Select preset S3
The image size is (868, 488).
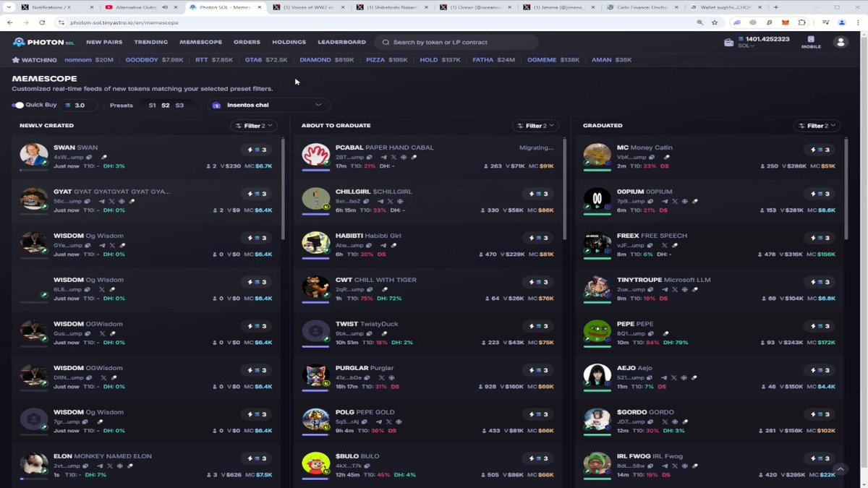click(179, 106)
